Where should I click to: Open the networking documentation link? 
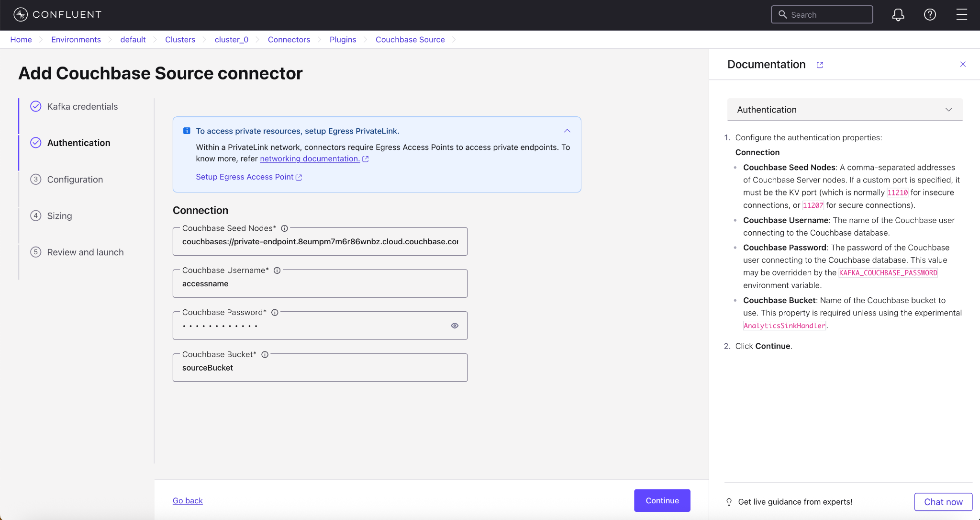(310, 158)
